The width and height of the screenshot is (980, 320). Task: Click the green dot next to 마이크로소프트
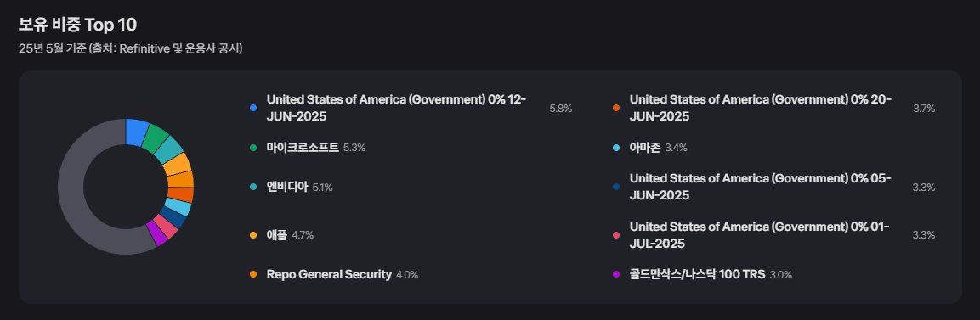253,148
